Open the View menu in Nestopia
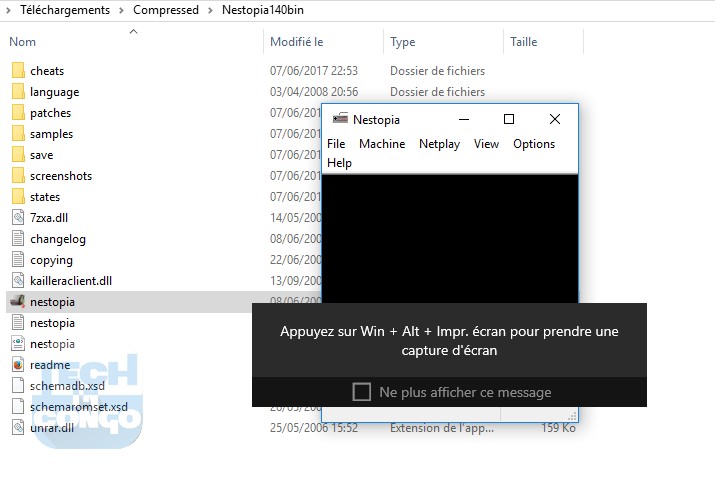This screenshot has height=477, width=715. point(486,144)
